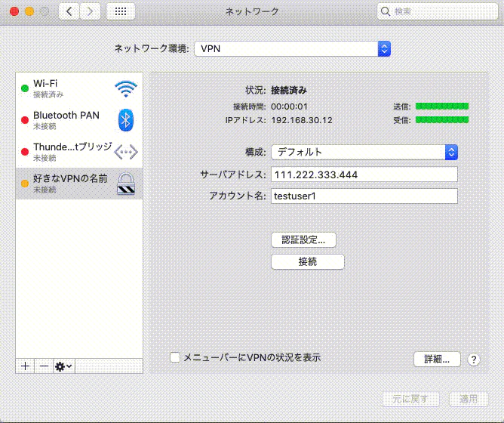Click the Wi-Fi signal icon
This screenshot has height=423, width=504.
pos(126,89)
